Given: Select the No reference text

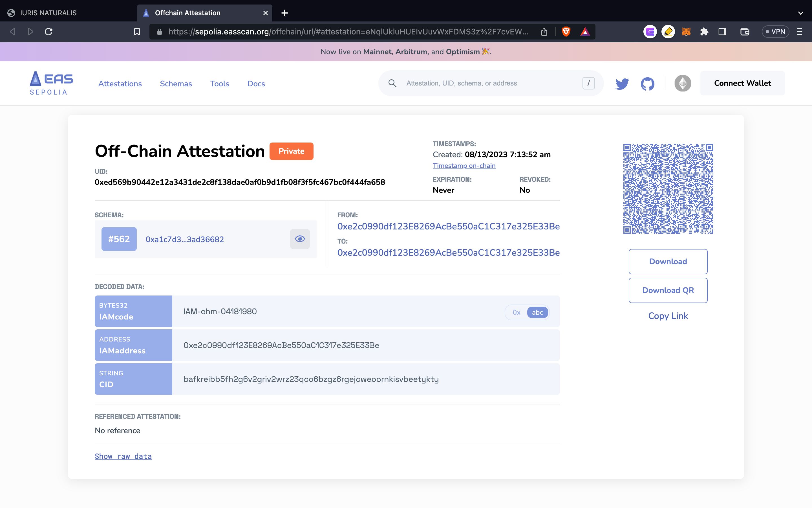Looking at the screenshot, I should point(118,431).
